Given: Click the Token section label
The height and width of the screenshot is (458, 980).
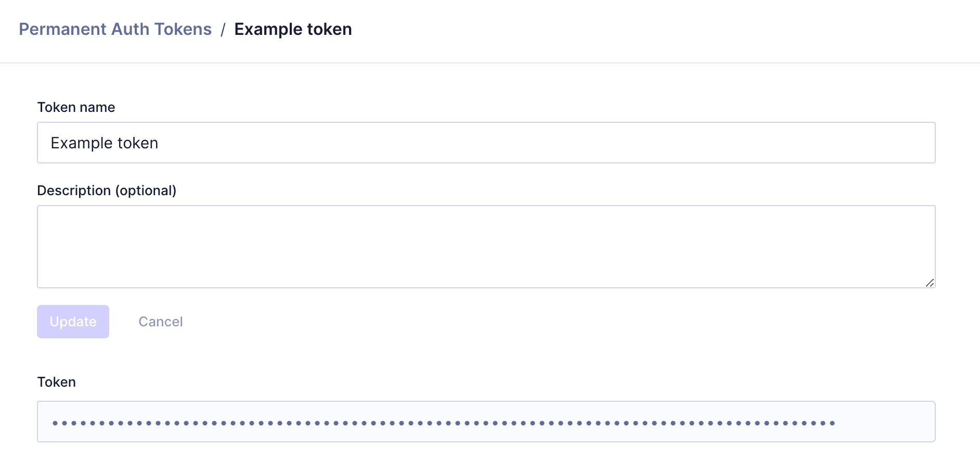Looking at the screenshot, I should (x=56, y=381).
